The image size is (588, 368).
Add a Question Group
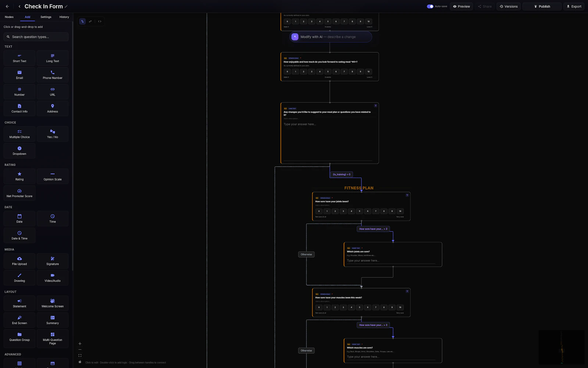pos(19,339)
